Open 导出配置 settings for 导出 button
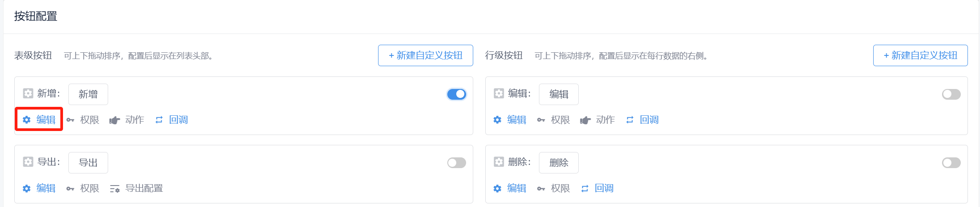 tap(136, 188)
